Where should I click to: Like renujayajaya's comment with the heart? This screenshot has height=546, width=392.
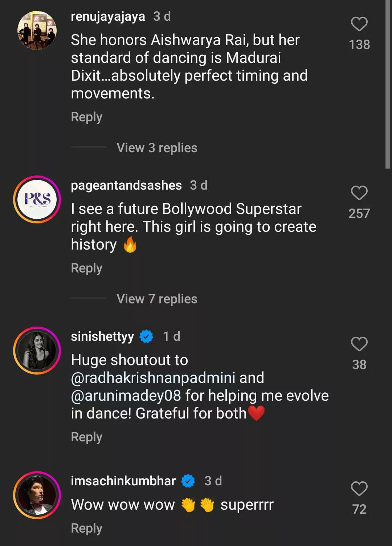pyautogui.click(x=359, y=24)
